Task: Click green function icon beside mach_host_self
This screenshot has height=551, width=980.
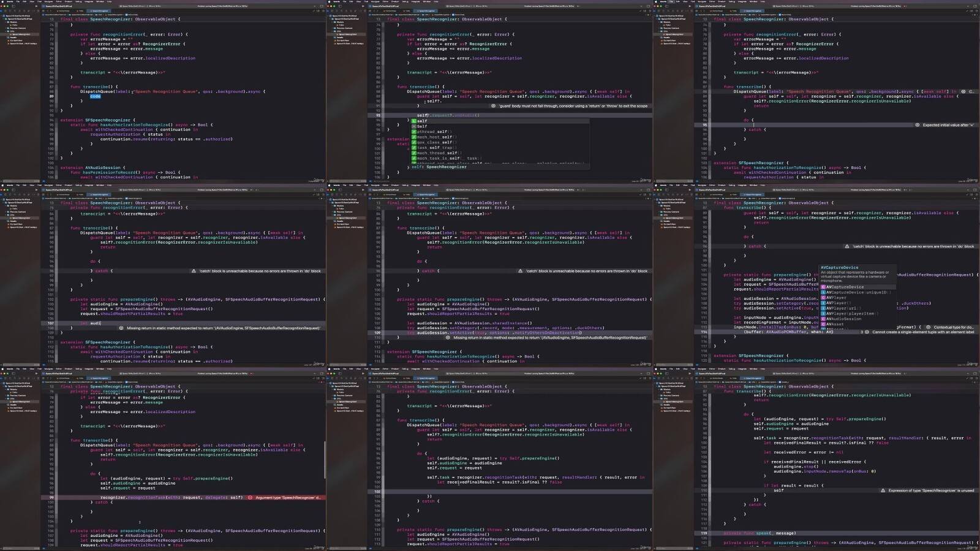Action: click(414, 137)
